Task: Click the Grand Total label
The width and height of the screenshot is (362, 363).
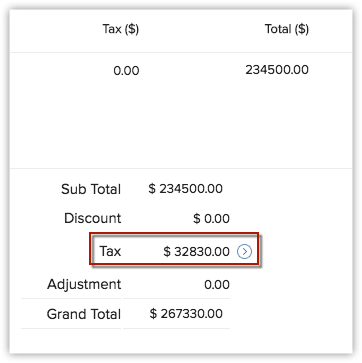Action: (84, 314)
